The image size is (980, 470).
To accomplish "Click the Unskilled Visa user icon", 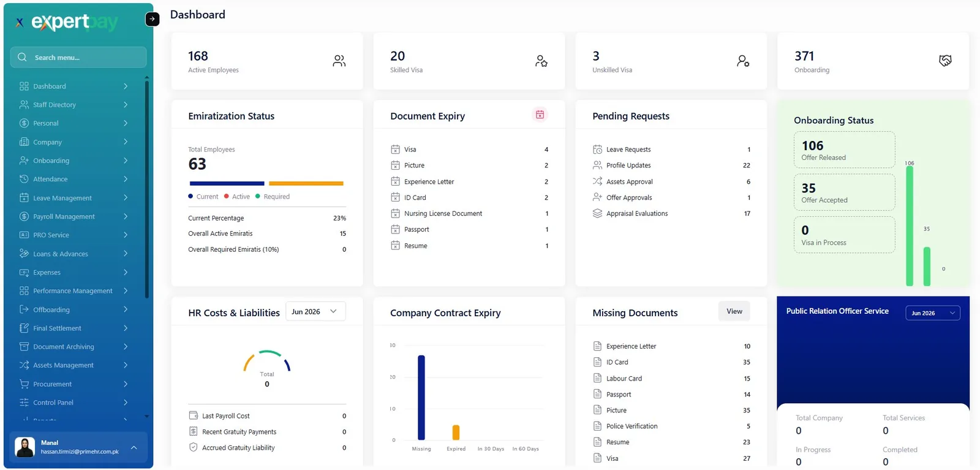I will click(743, 61).
